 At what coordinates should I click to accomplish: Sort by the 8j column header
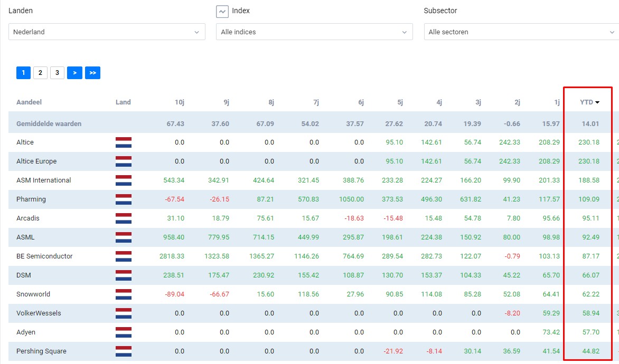click(x=271, y=102)
